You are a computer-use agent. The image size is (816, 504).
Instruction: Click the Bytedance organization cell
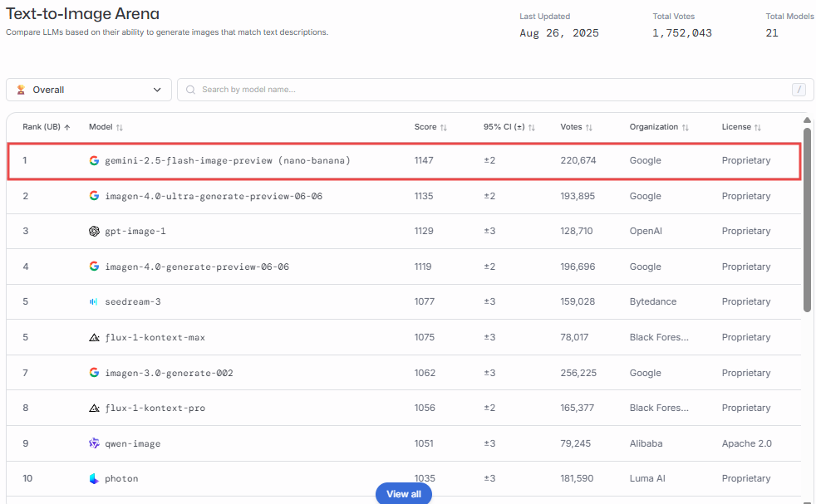653,301
